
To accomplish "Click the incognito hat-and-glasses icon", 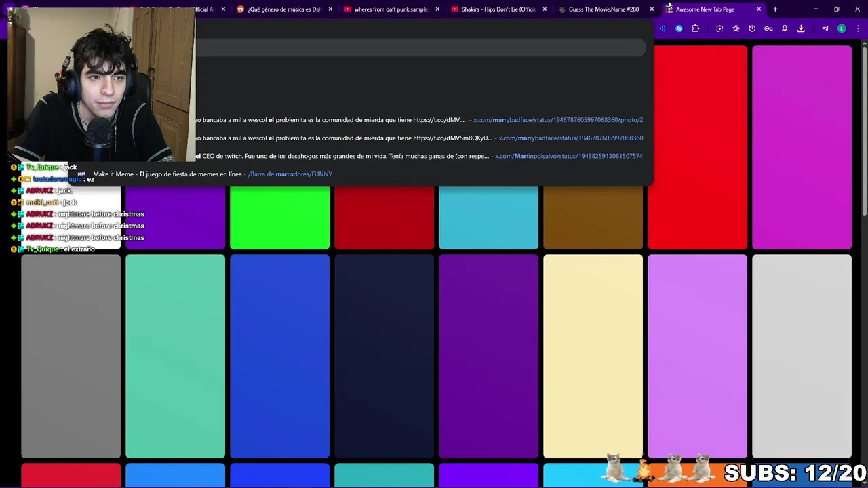I will 785,28.
